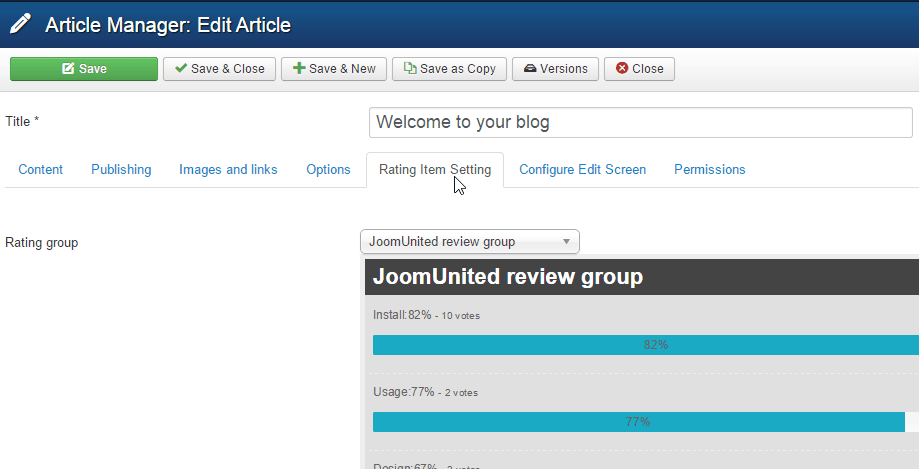Select the Rating Item Setting tab
919x469 pixels.
click(x=434, y=170)
